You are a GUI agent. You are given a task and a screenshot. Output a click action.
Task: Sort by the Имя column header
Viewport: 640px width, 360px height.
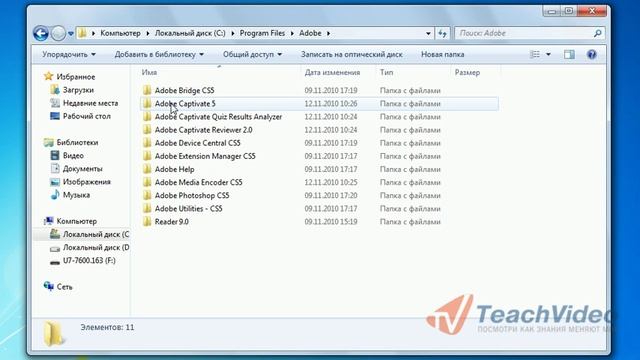point(149,72)
